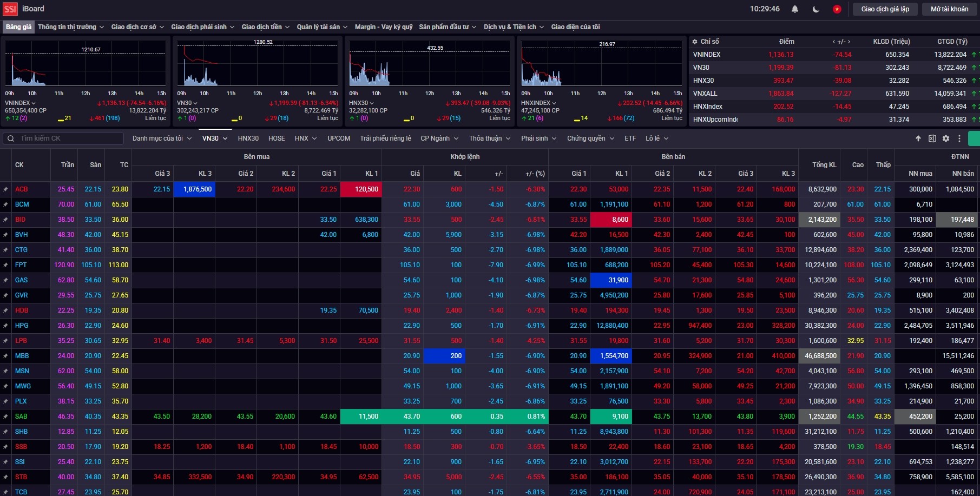Image resolution: width=980 pixels, height=496 pixels.
Task: Click the left arrow beside the +/- column header
Action: click(833, 42)
